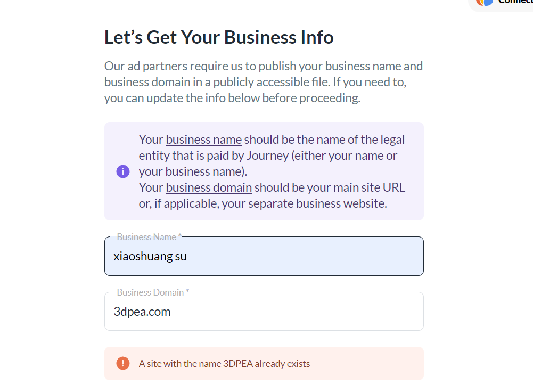Click the "Business Domain *" field label
The height and width of the screenshot is (392, 533).
click(x=153, y=292)
